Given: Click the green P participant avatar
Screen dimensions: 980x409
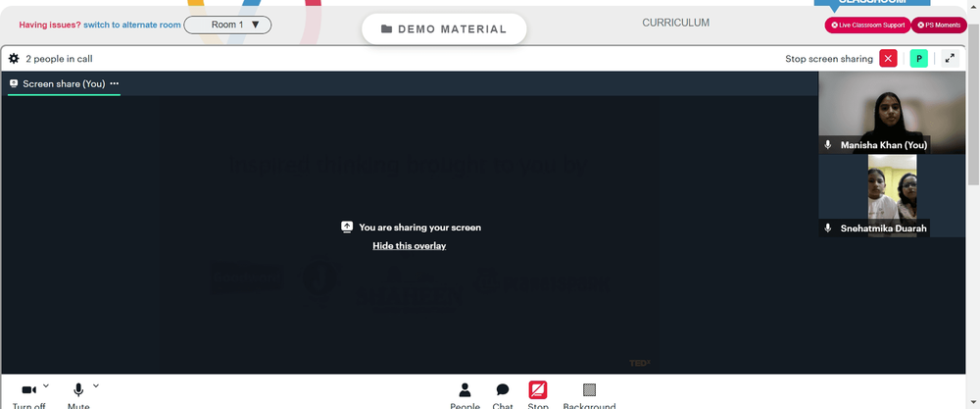Looking at the screenshot, I should (919, 58).
